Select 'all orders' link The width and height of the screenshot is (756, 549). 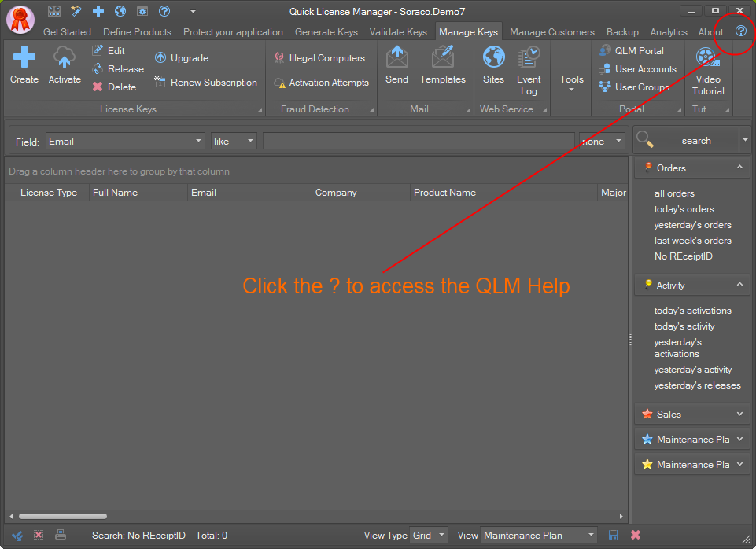674,193
